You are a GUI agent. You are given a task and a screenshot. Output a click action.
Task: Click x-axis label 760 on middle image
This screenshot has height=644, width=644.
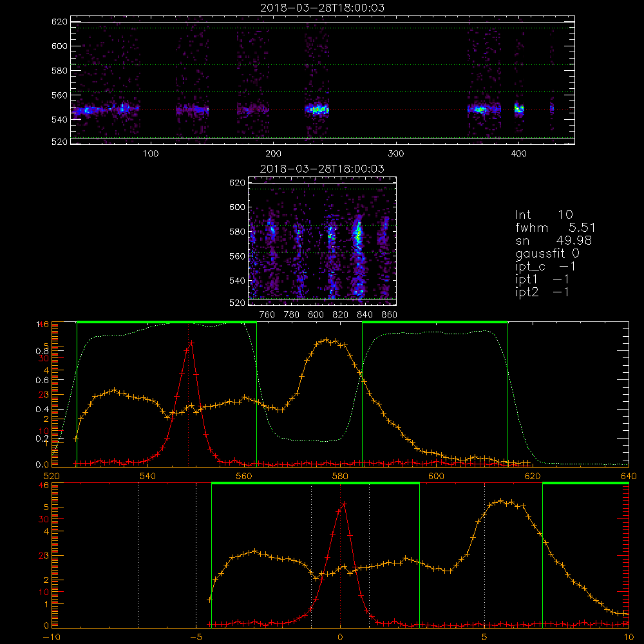(x=267, y=315)
